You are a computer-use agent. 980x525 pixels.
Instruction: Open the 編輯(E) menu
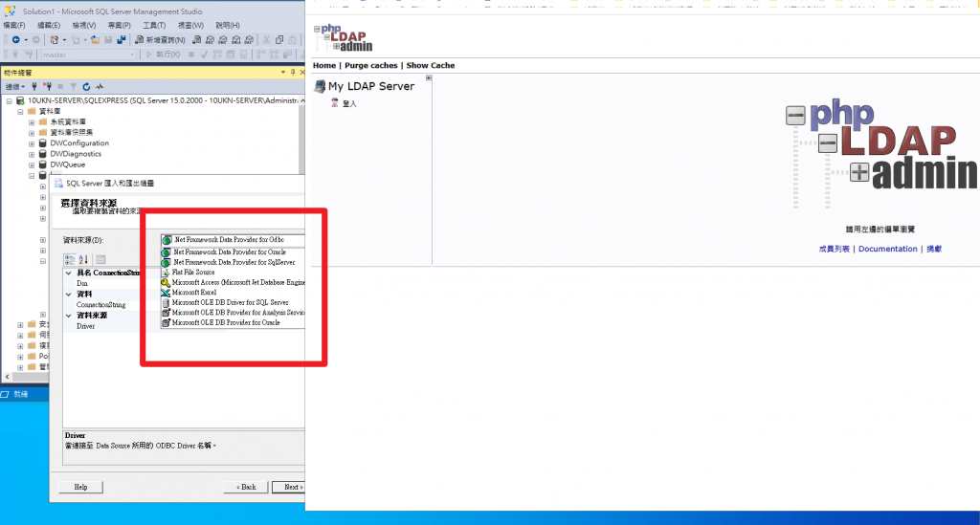point(49,26)
